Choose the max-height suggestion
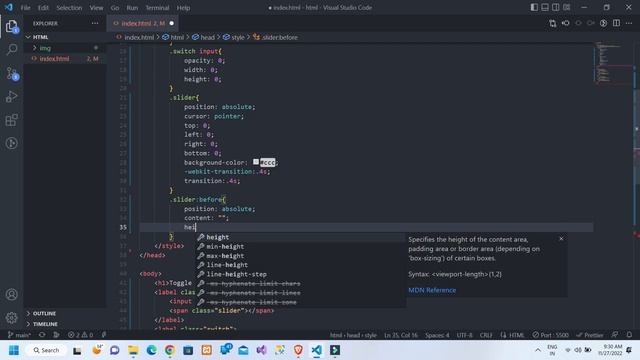The width and height of the screenshot is (640, 360). 301,256
